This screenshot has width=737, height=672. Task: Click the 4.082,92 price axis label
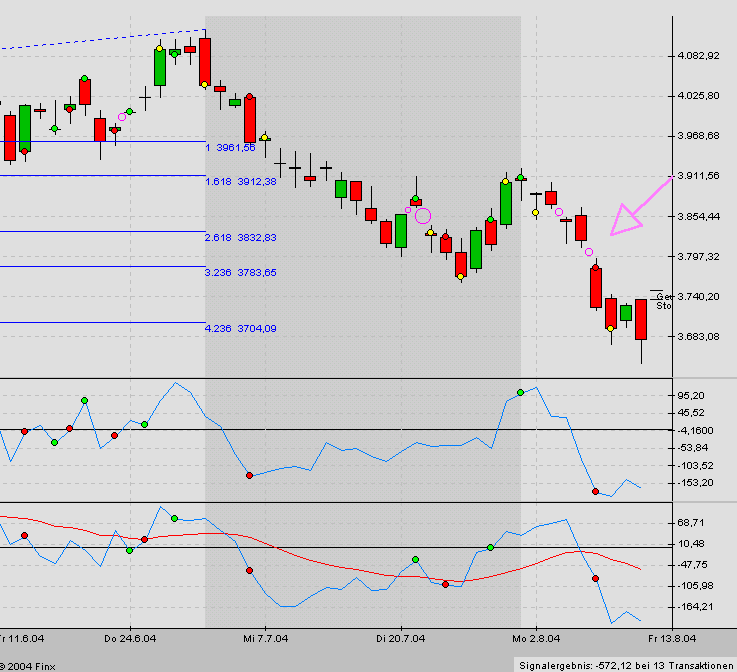click(699, 56)
